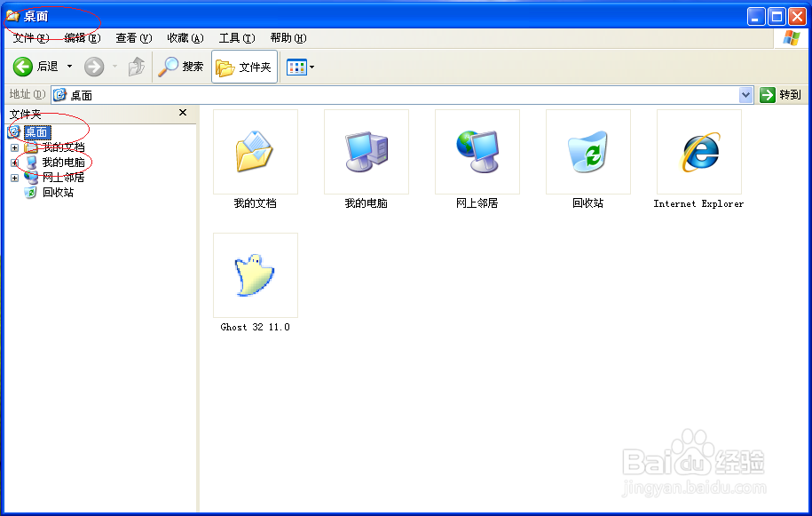Open the 收藏(A) menu

click(x=185, y=38)
